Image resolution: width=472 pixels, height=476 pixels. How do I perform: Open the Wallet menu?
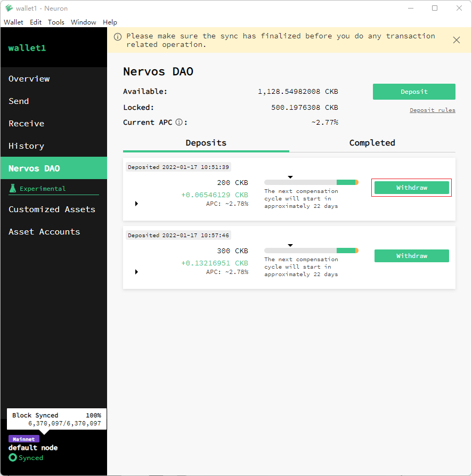pos(13,22)
